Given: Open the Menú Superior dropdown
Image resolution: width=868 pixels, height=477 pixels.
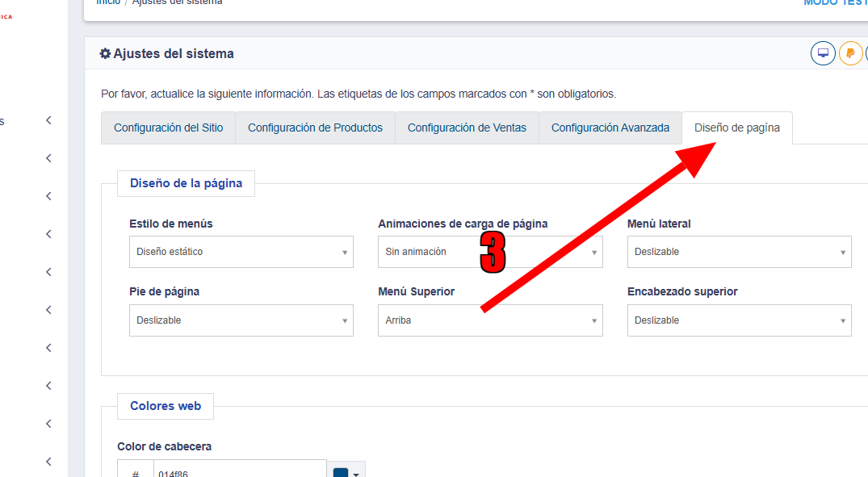Looking at the screenshot, I should click(x=489, y=320).
